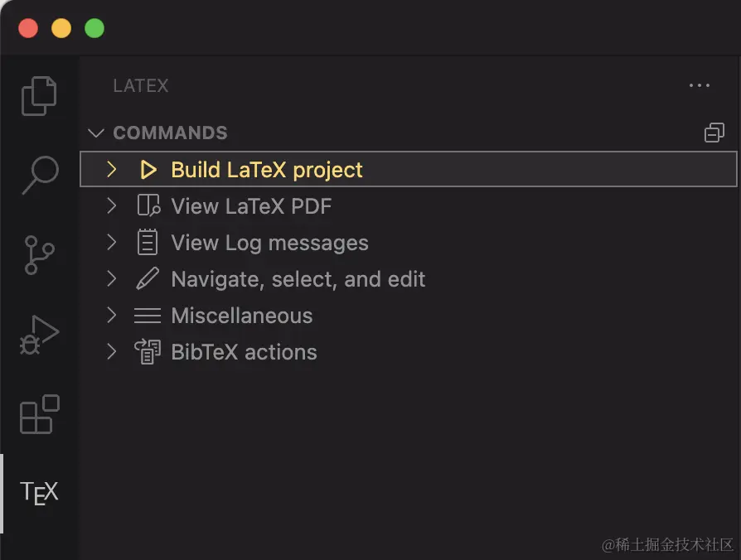Expand the Build LaTeX project entry
741x560 pixels.
tap(111, 169)
